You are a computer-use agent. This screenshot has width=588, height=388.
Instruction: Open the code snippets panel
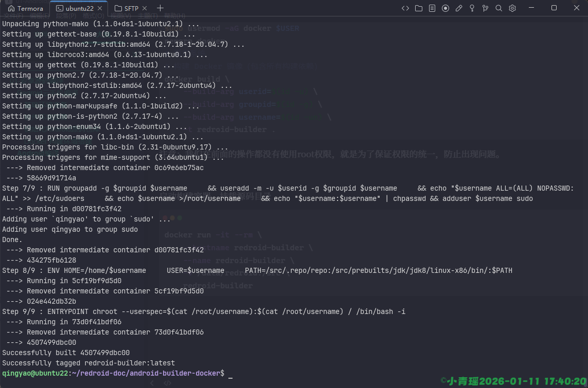pyautogui.click(x=405, y=8)
